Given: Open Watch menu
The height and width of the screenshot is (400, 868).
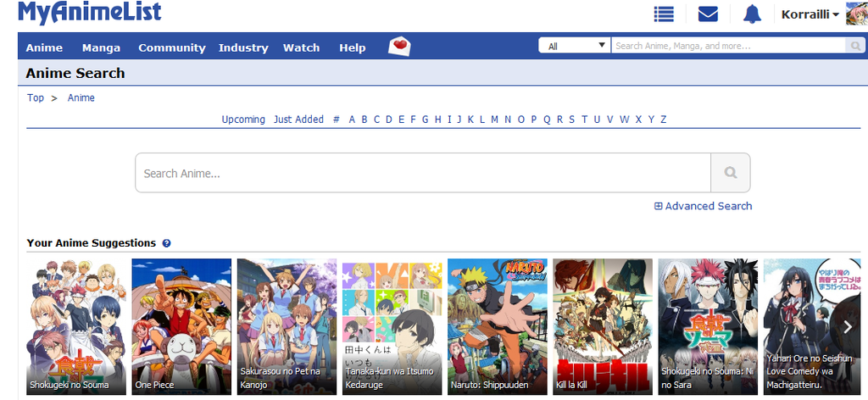Looking at the screenshot, I should [x=302, y=47].
